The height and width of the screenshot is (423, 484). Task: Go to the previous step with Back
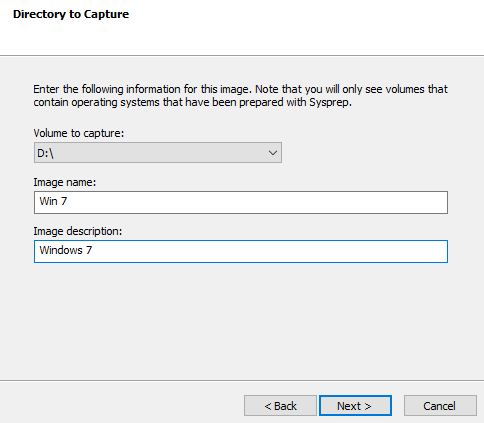pos(280,406)
